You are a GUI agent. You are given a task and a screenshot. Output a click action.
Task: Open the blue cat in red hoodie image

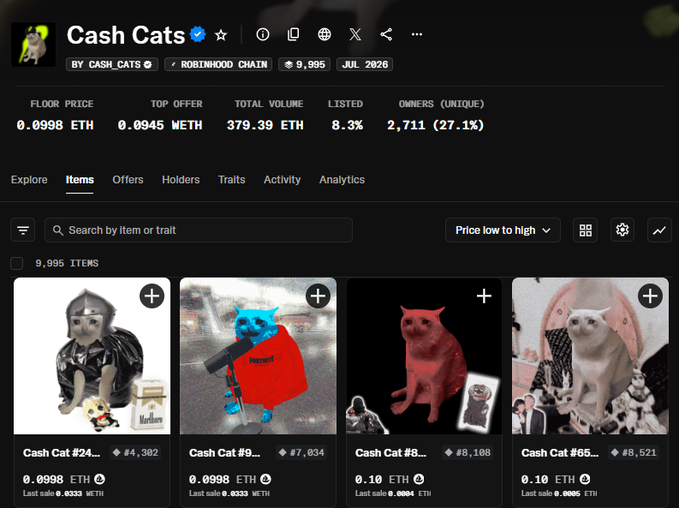tap(258, 356)
